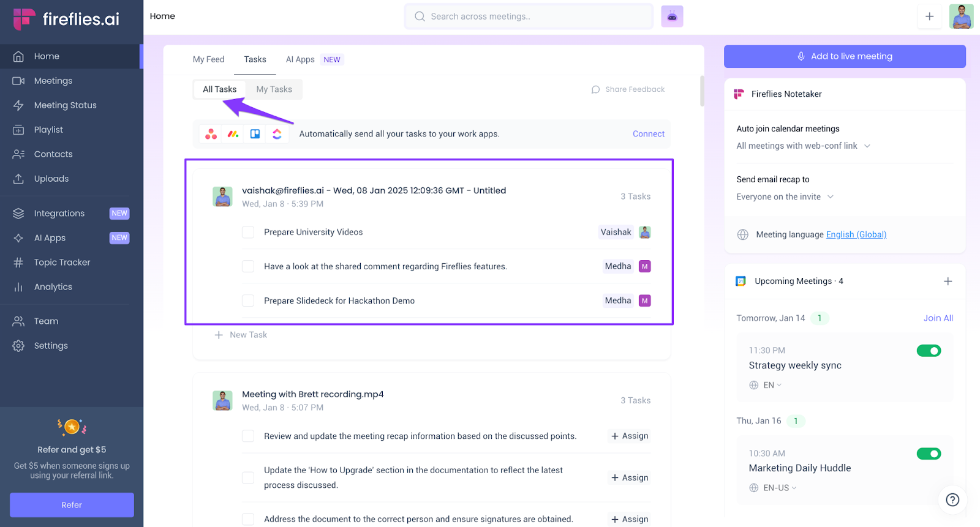Image resolution: width=980 pixels, height=527 pixels.
Task: Assign the Review and update recap task
Action: (630, 436)
